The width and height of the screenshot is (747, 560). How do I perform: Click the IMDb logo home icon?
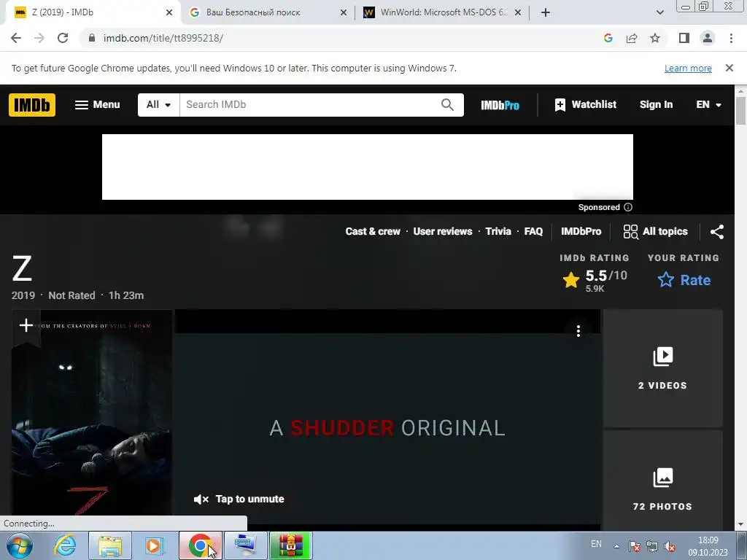click(x=32, y=105)
